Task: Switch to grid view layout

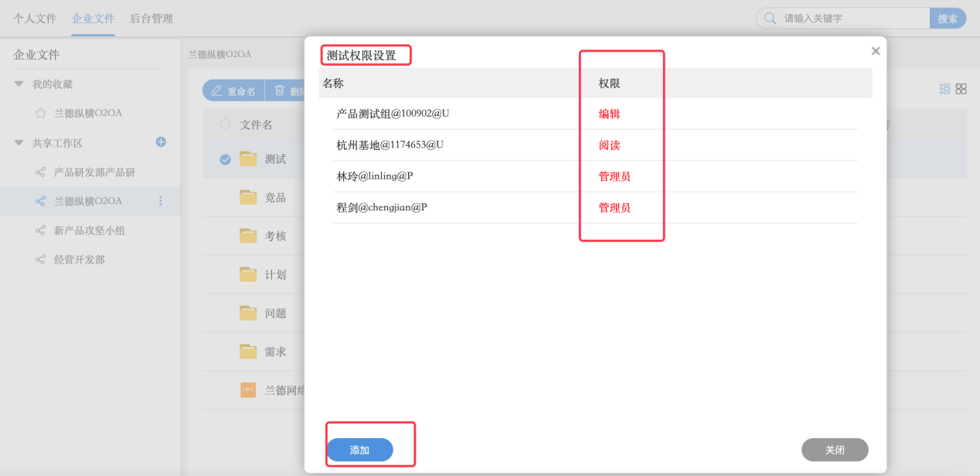Action: click(961, 89)
